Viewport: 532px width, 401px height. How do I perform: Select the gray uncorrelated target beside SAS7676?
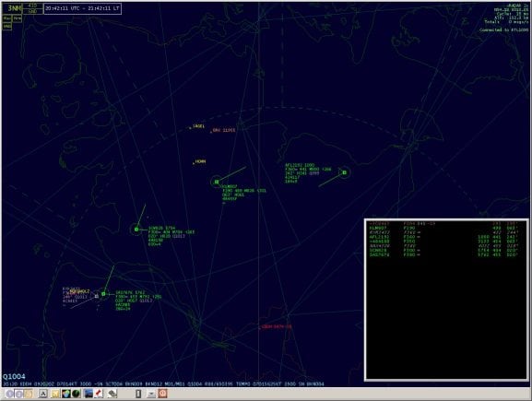[x=97, y=296]
